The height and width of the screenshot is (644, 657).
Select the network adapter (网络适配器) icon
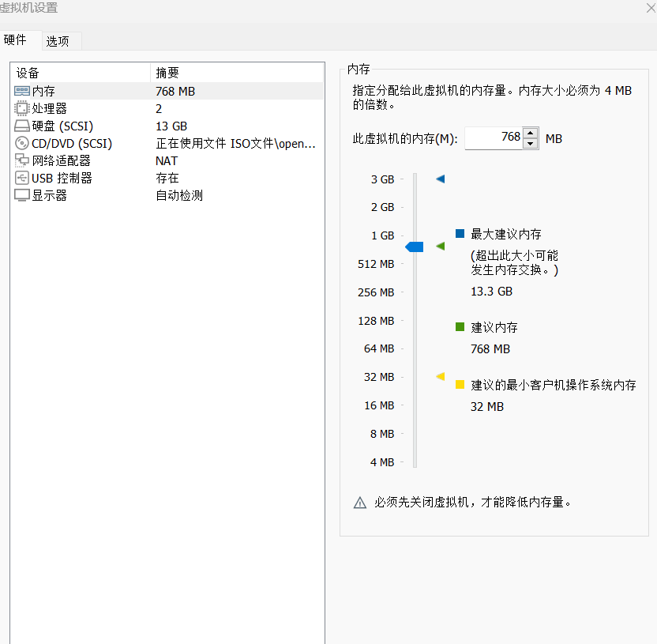(x=22, y=161)
